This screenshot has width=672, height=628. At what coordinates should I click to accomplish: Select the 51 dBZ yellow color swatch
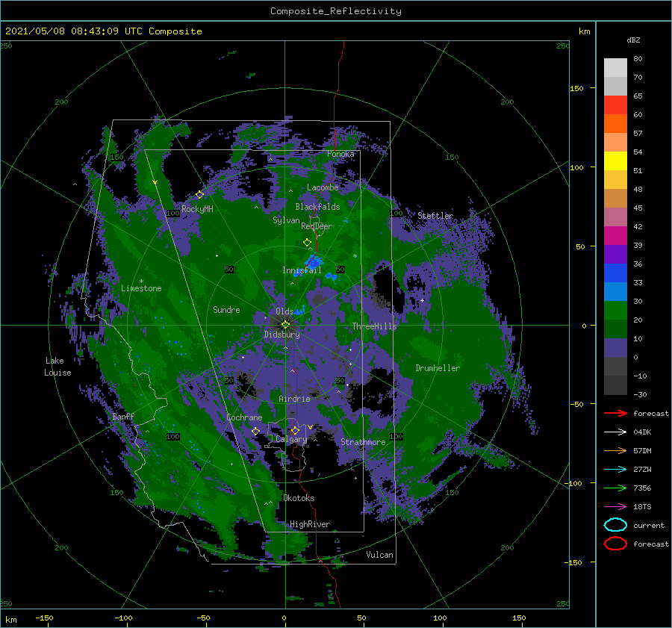pos(615,161)
